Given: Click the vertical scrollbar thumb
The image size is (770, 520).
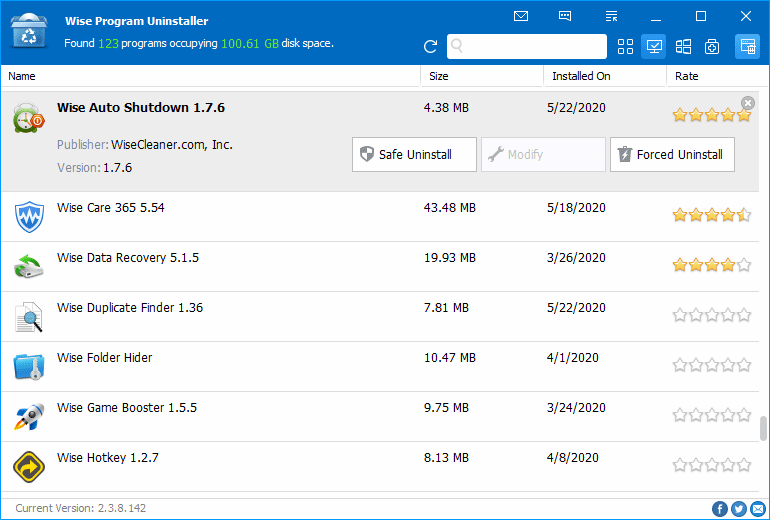Looking at the screenshot, I should [763, 429].
